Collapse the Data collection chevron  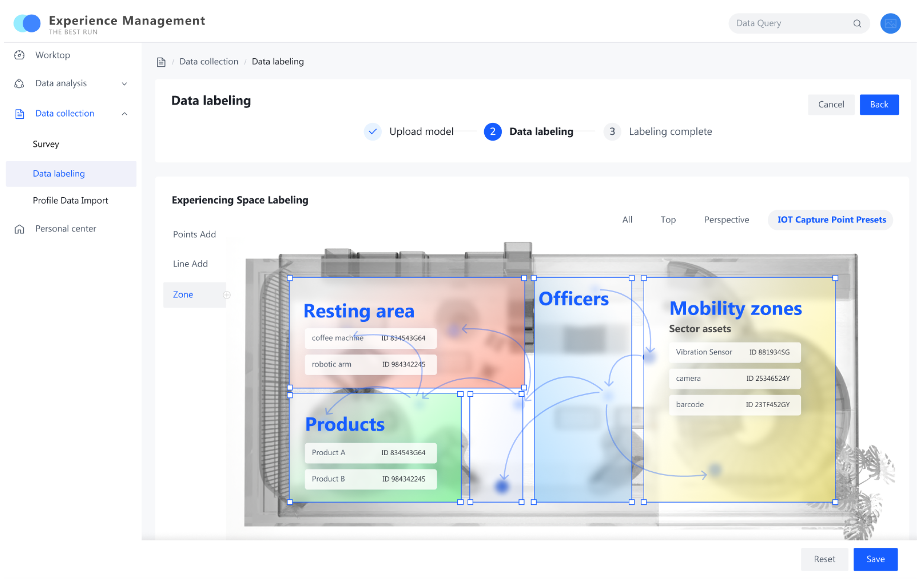point(125,114)
